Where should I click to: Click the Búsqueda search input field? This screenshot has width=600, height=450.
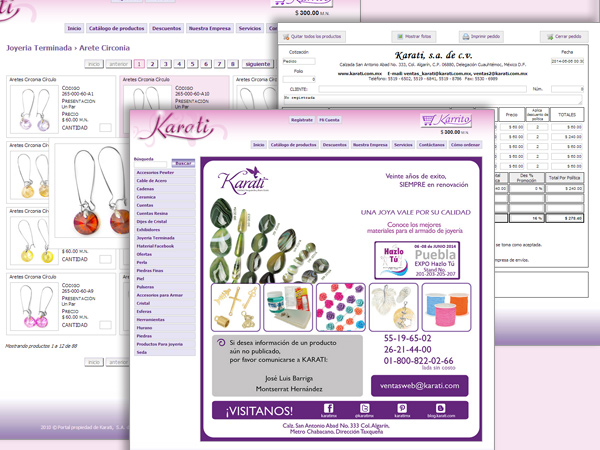153,165
